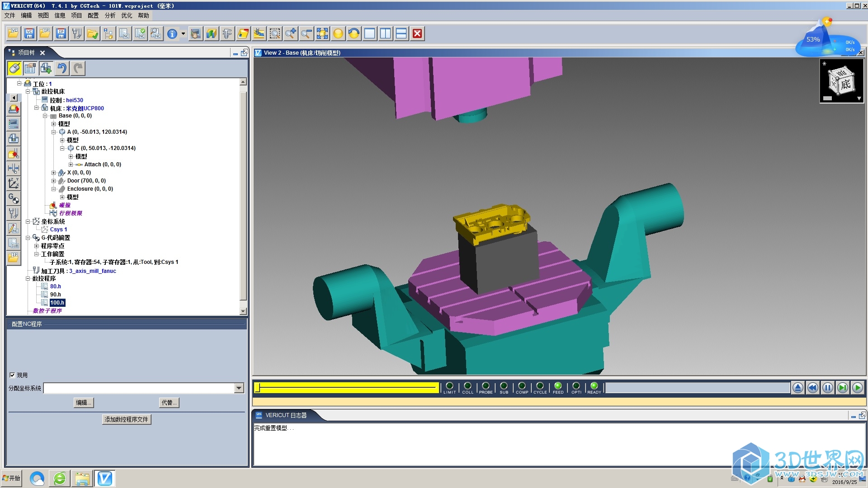Collapse the Enclosure (0, 0, 0) node
868x488 pixels.
pos(53,189)
